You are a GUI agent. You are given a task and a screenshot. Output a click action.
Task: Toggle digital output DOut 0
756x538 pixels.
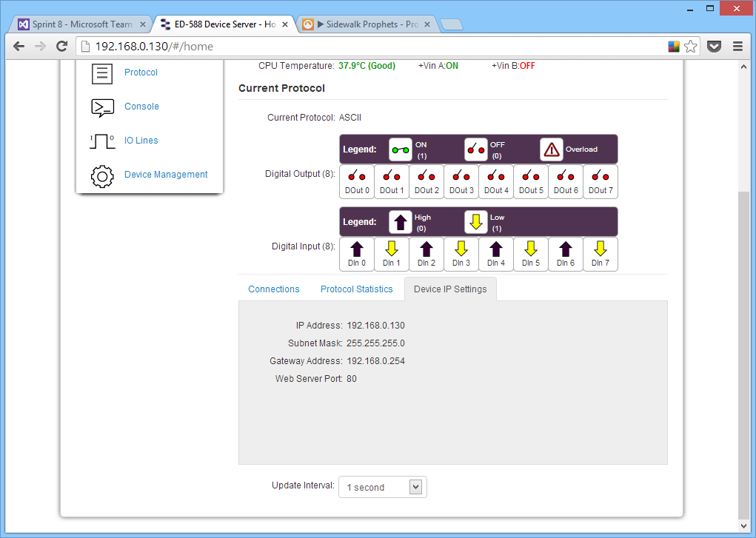(x=356, y=181)
